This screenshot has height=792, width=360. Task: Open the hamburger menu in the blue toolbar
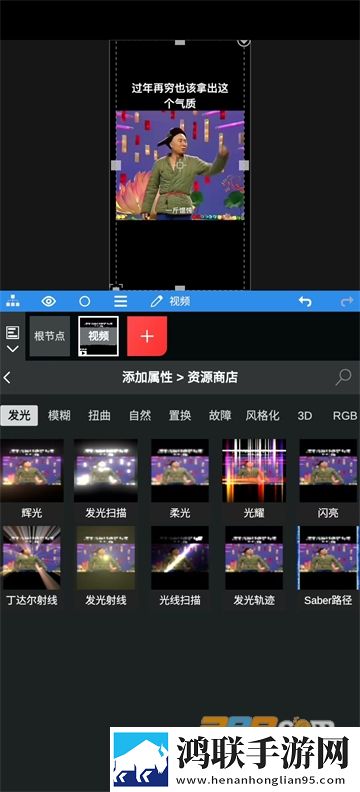(120, 302)
